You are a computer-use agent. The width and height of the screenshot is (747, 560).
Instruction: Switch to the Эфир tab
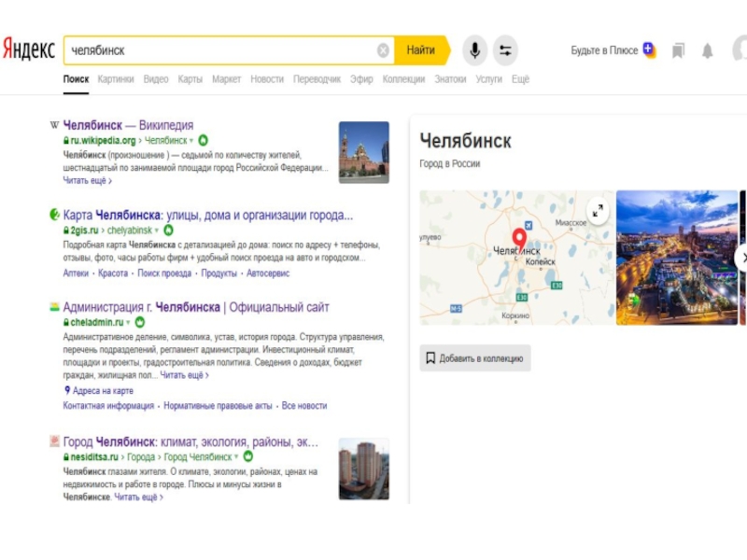click(361, 79)
